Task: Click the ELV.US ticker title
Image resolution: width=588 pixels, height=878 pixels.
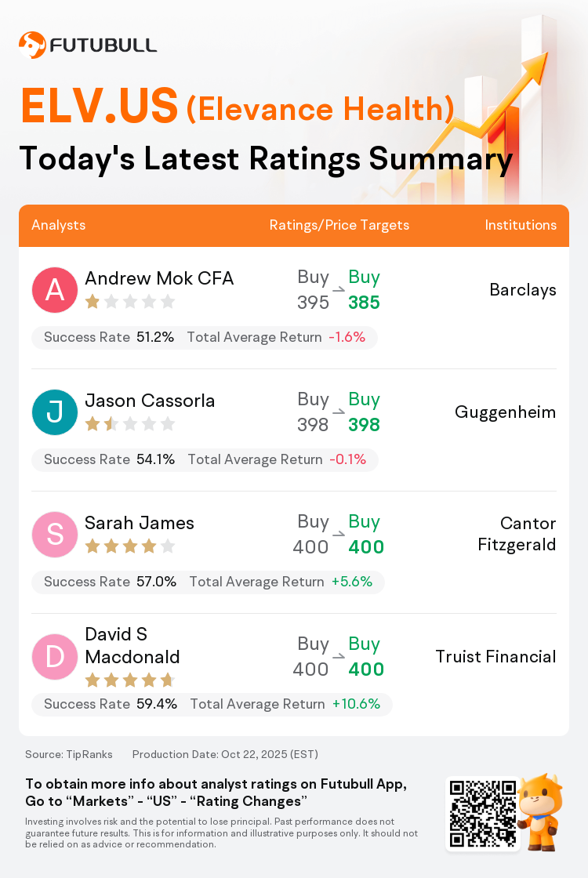Action: click(x=100, y=107)
